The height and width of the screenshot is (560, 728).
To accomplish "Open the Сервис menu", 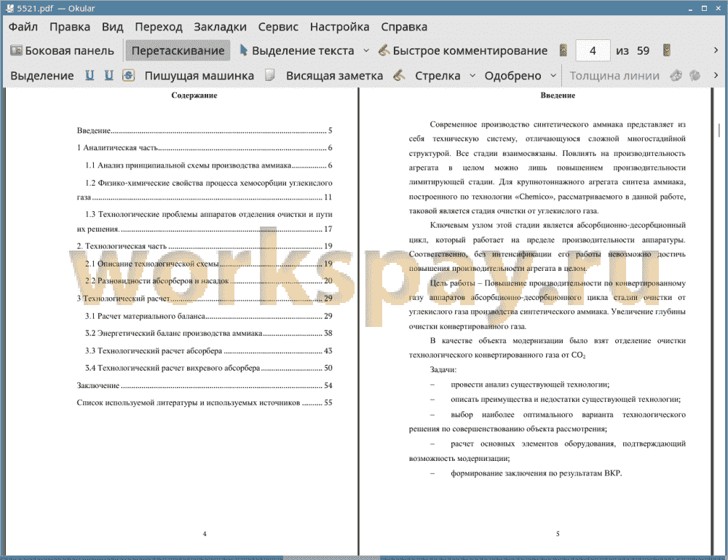I will [278, 27].
